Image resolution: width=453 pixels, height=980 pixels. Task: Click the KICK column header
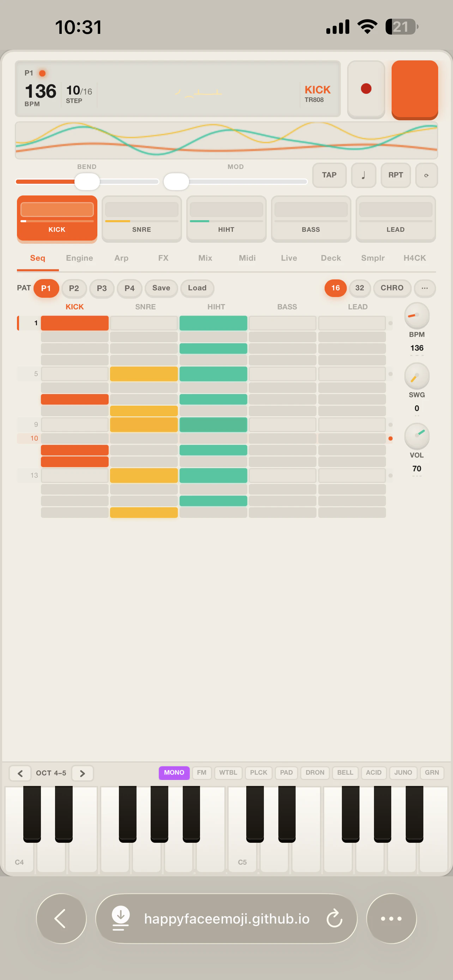coord(74,307)
